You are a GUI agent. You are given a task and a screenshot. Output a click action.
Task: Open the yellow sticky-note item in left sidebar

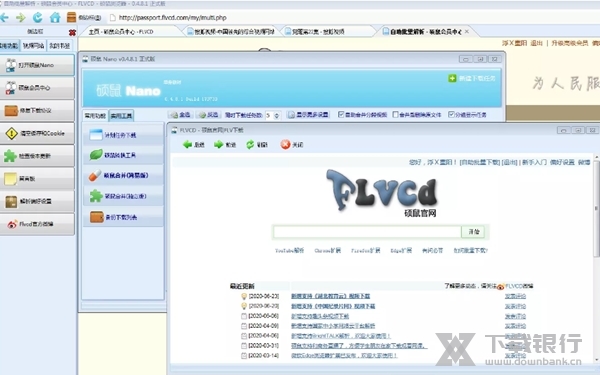tap(37, 178)
